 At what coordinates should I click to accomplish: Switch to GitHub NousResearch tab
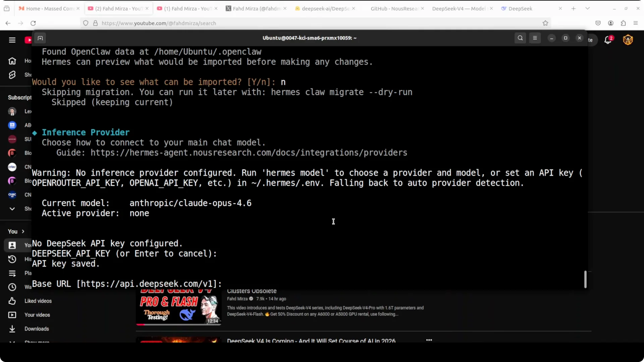coord(394,9)
